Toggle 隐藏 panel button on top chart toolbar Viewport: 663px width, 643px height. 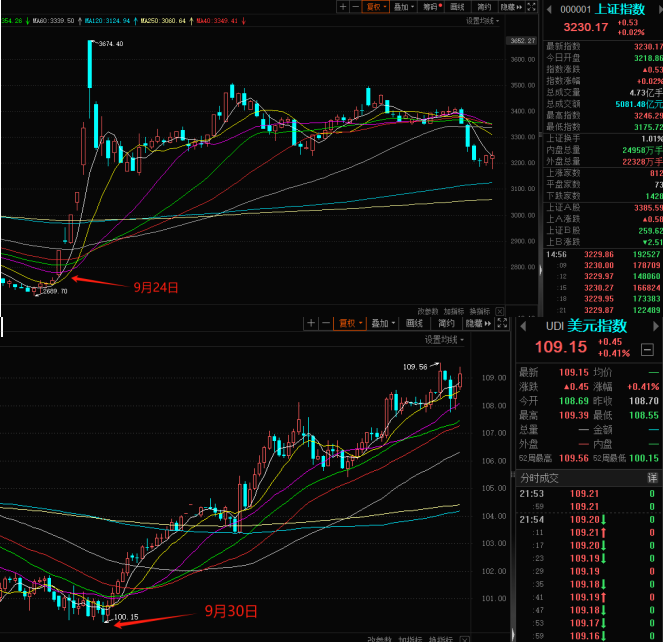pyautogui.click(x=512, y=6)
